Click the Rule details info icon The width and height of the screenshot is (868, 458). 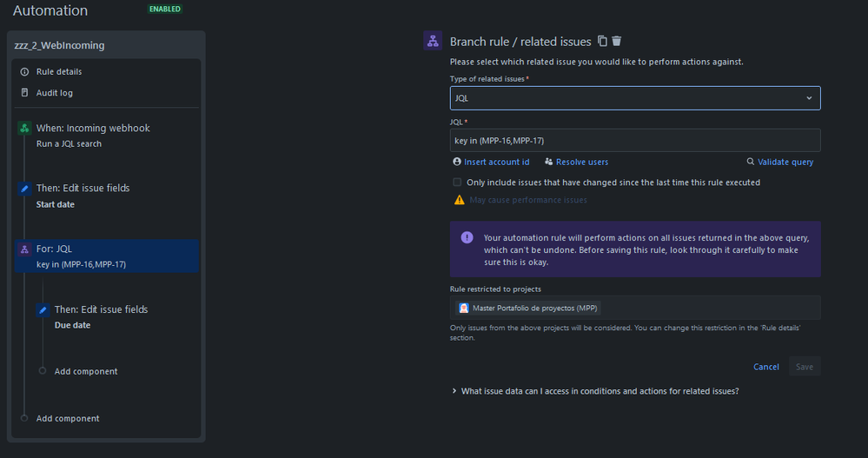[24, 72]
